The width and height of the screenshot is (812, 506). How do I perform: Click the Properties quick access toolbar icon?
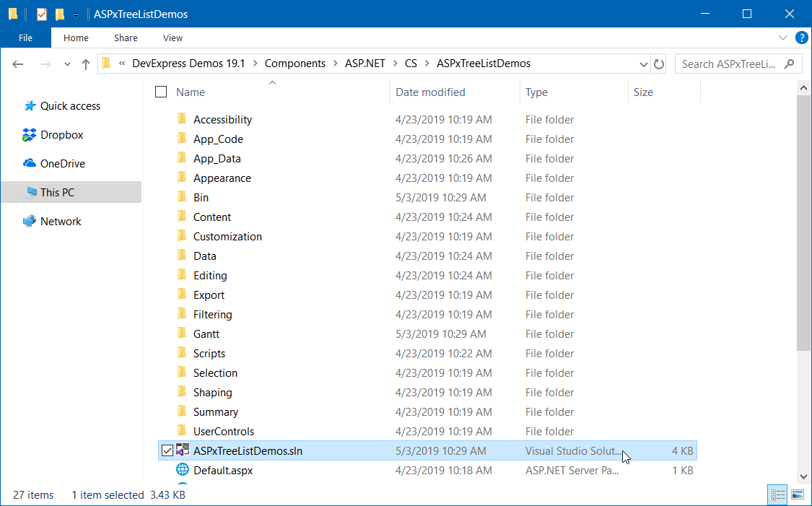click(41, 14)
